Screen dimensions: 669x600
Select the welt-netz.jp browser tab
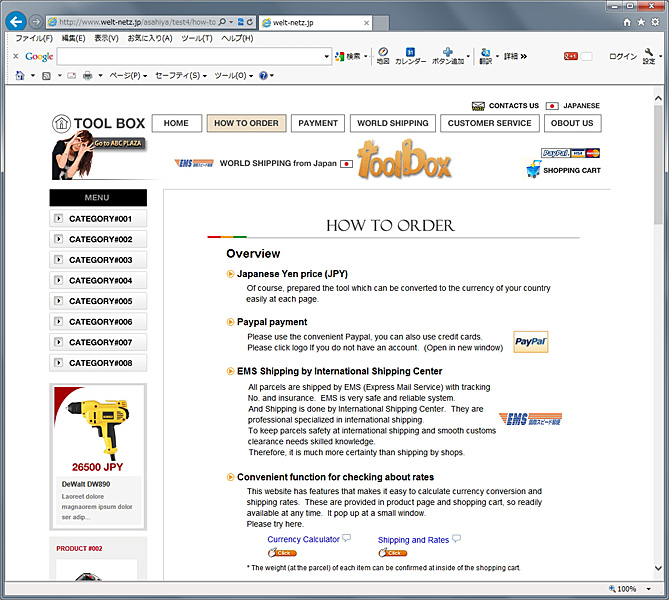(x=316, y=23)
